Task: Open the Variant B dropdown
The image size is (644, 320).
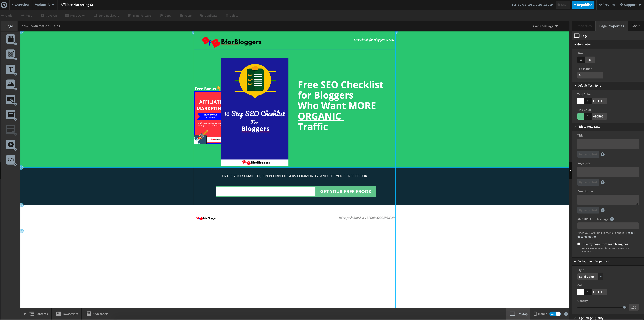Action: coord(45,5)
